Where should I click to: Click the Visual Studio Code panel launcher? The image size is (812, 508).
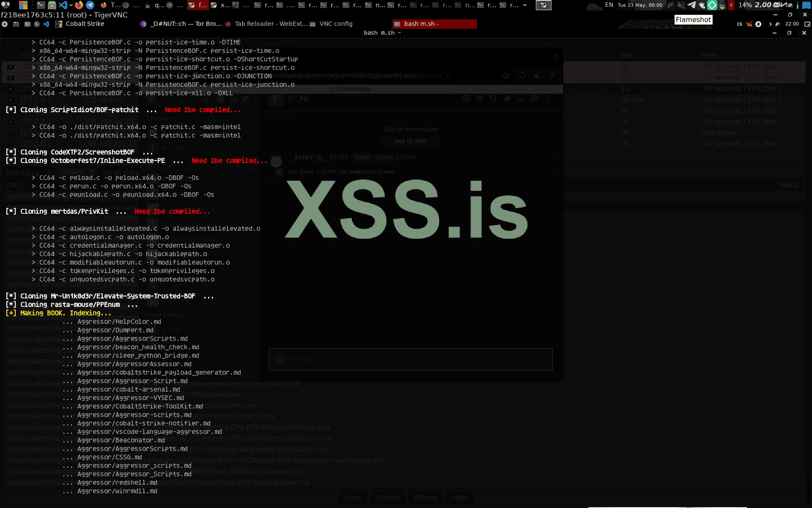(x=62, y=5)
